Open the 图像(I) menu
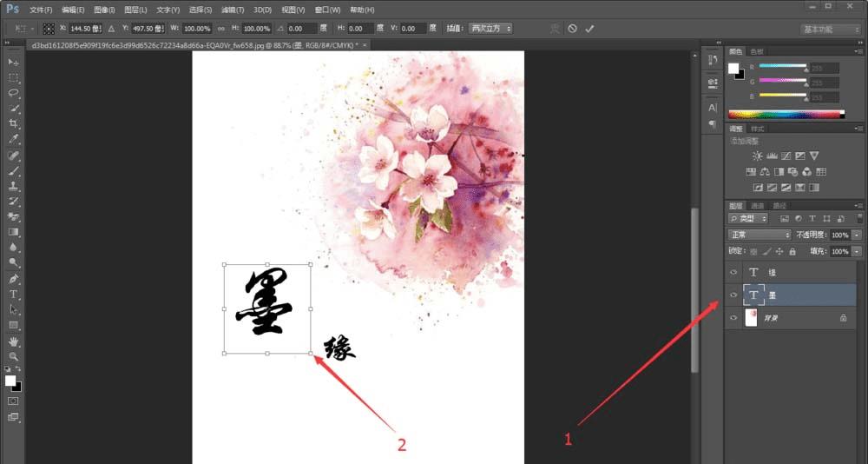Screen dimensions: 868x464 pos(104,10)
